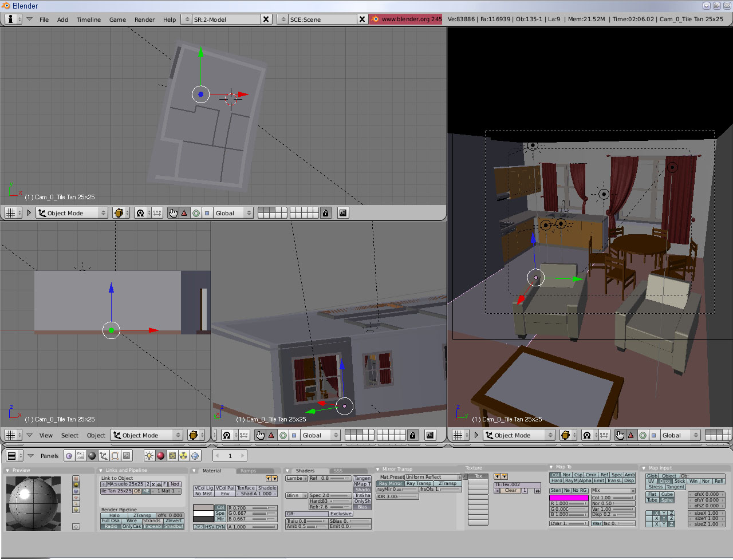Click render image icon in top viewport header
Screen dimensions: 733x560
click(x=342, y=213)
